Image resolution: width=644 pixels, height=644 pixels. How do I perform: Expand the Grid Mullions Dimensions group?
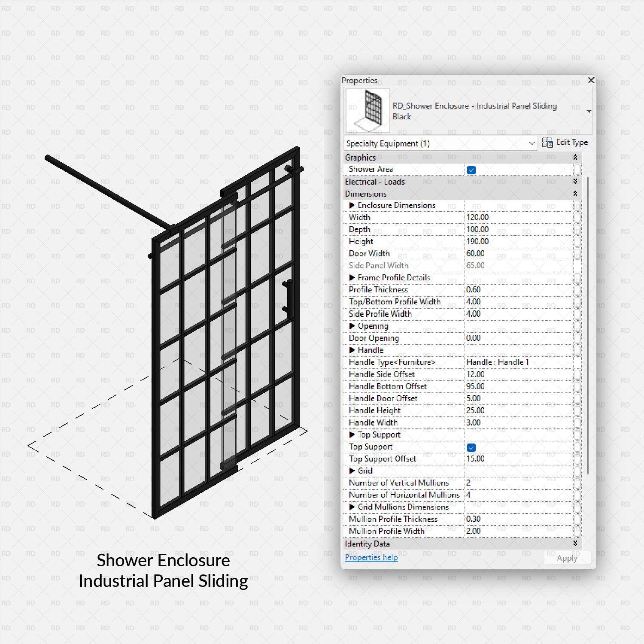[352, 507]
